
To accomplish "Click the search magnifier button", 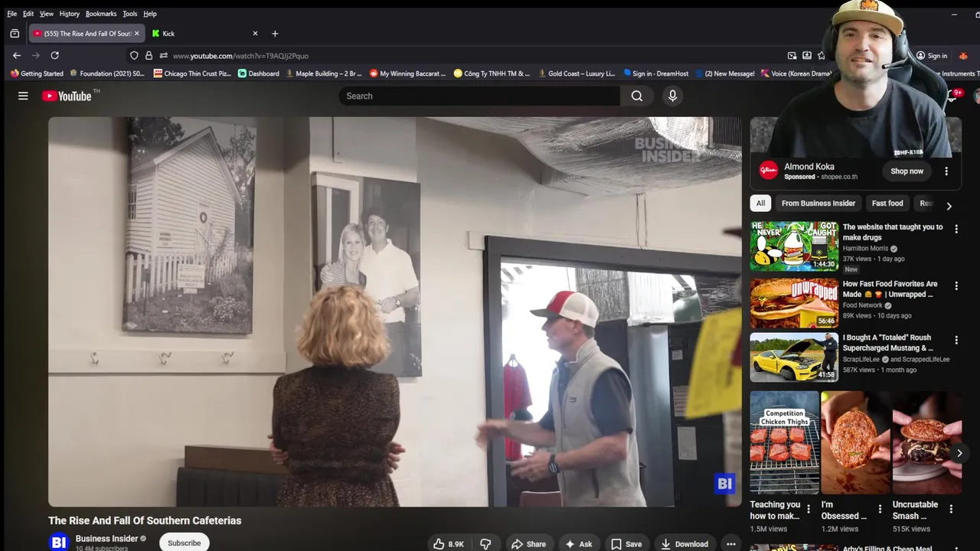I will [x=636, y=96].
